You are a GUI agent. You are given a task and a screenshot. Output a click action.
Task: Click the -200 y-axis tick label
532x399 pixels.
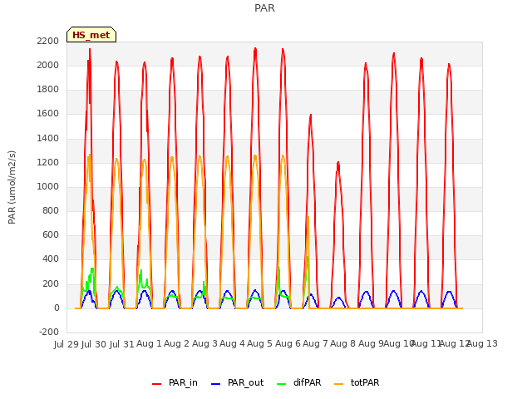tap(49, 332)
